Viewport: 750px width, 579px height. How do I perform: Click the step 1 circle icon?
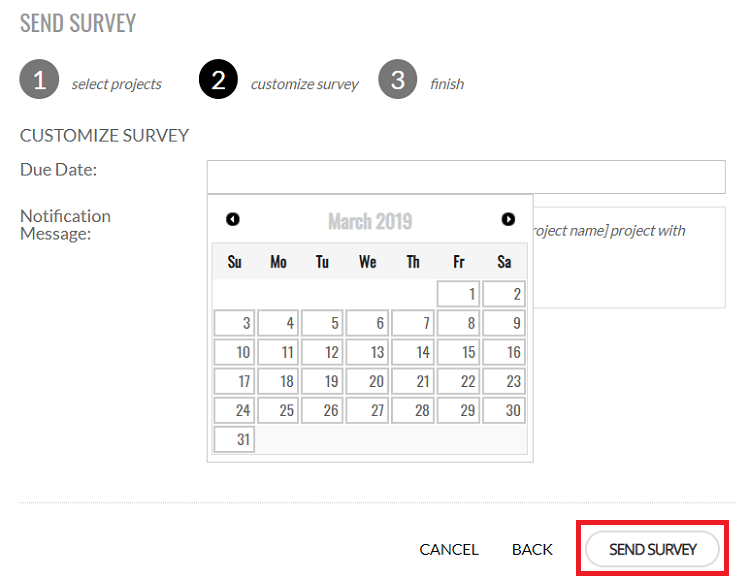(39, 80)
